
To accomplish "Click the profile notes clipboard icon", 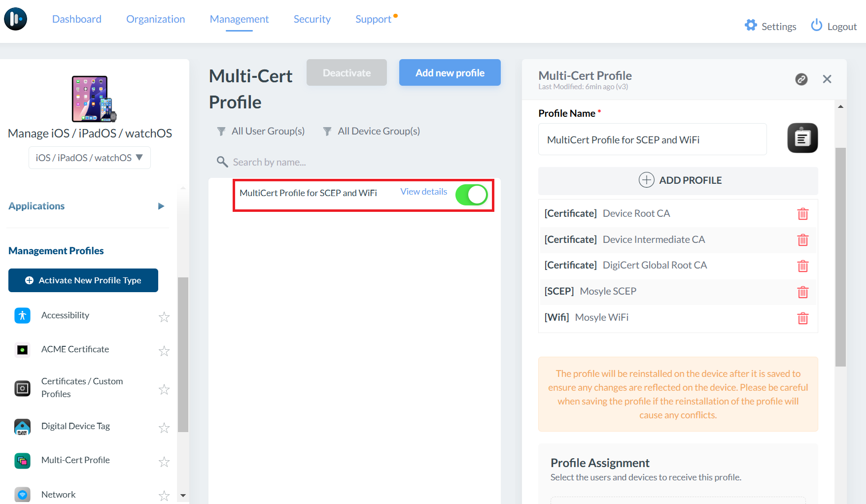I will pos(802,138).
